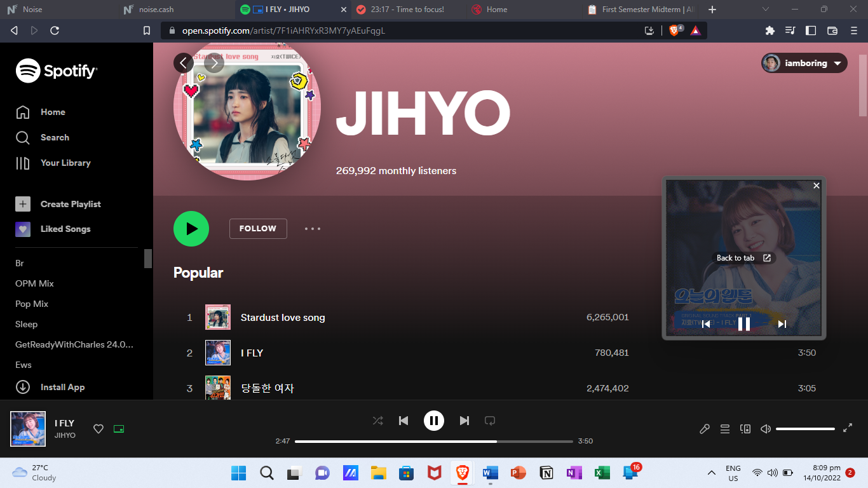
Task: Click previous track in picture-in-picture window
Action: (x=706, y=324)
